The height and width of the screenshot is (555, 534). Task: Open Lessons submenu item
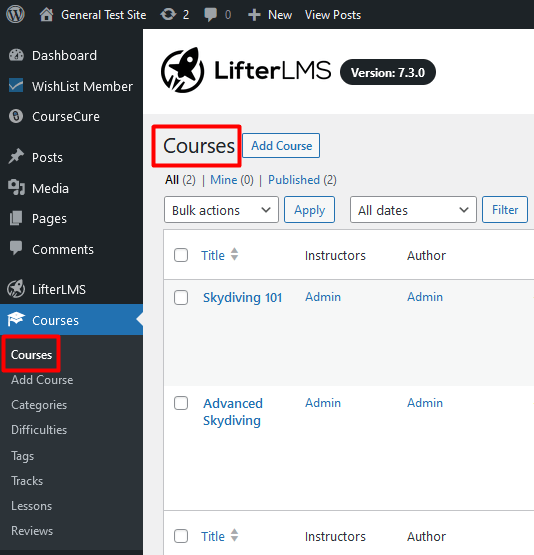[x=31, y=506]
